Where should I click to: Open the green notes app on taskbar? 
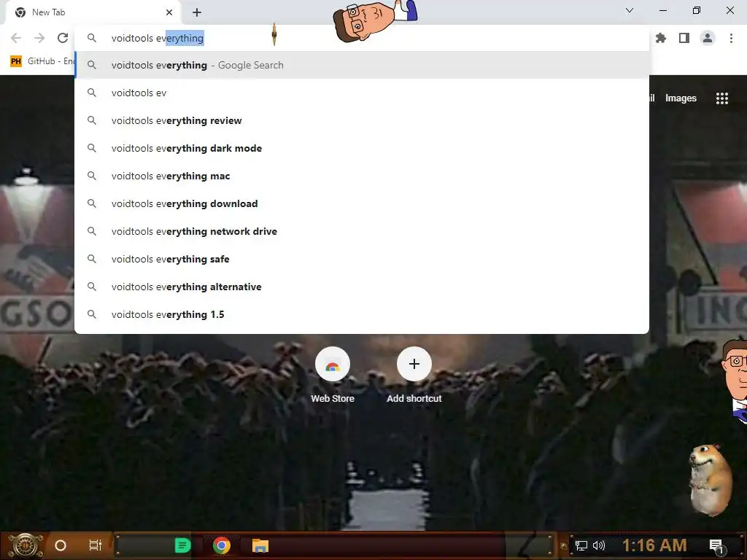pyautogui.click(x=182, y=545)
